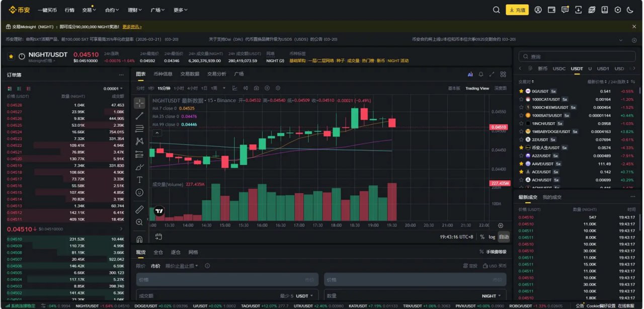This screenshot has width=644, height=309.
Task: Open 一键买币 in top navigation
Action: 47,10
